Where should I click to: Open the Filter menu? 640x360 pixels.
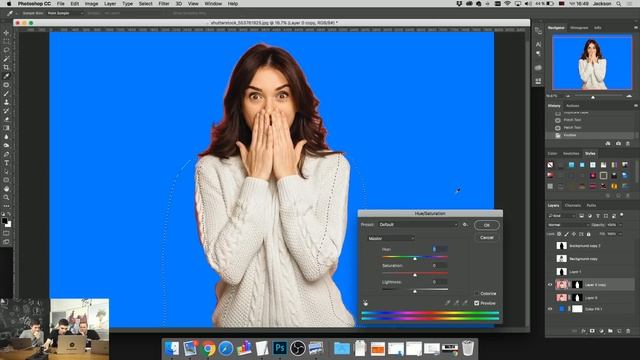coord(164,4)
